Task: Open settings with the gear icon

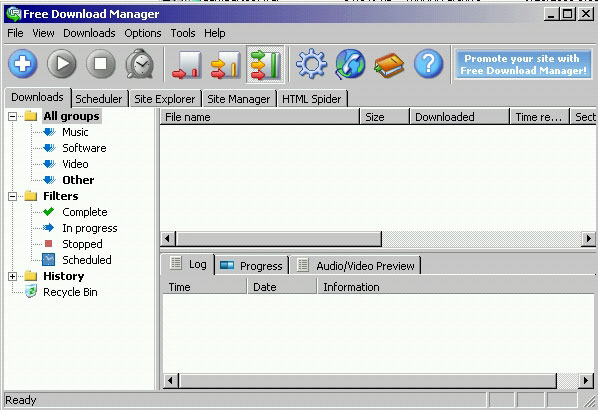Action: 312,64
